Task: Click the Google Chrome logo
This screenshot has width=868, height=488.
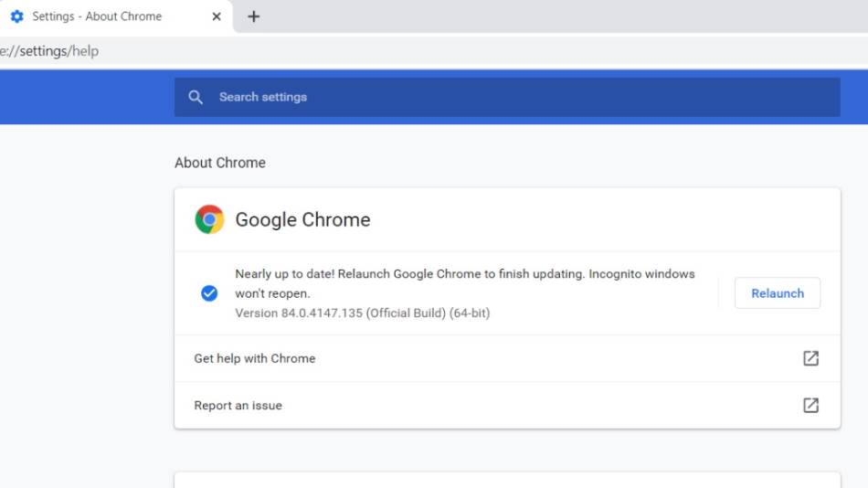Action: [x=209, y=219]
